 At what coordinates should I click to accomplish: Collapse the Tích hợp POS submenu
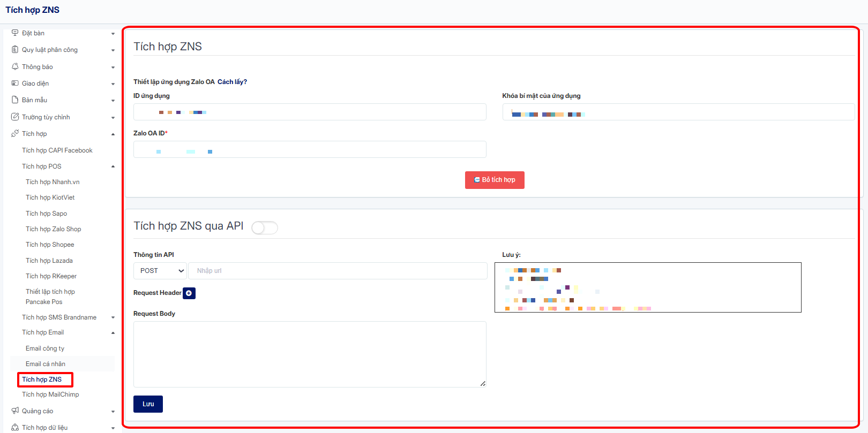[113, 166]
